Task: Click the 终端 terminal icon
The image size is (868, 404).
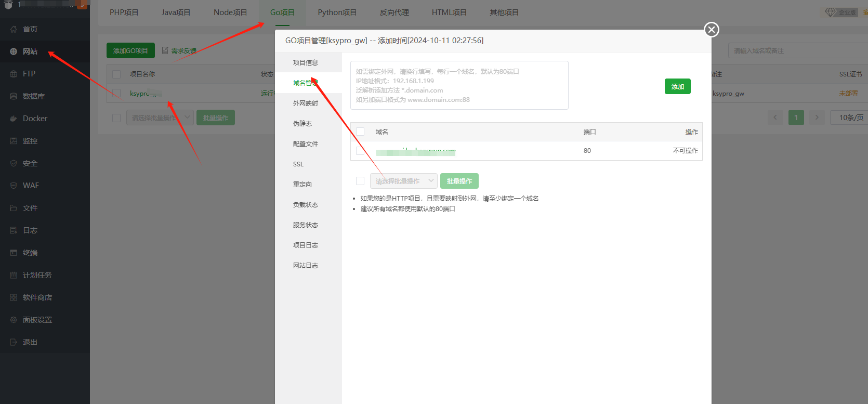Action: pos(14,253)
